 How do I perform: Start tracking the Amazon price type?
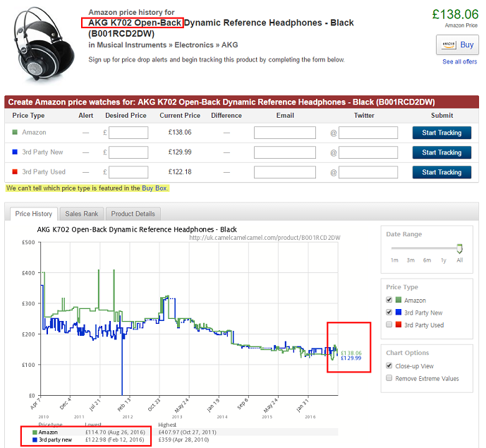[442, 133]
